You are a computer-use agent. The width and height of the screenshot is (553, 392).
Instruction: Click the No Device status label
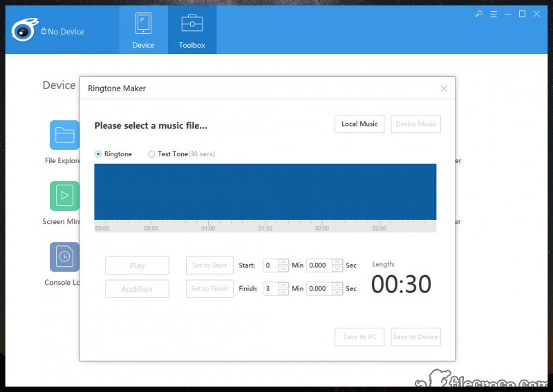pos(62,31)
